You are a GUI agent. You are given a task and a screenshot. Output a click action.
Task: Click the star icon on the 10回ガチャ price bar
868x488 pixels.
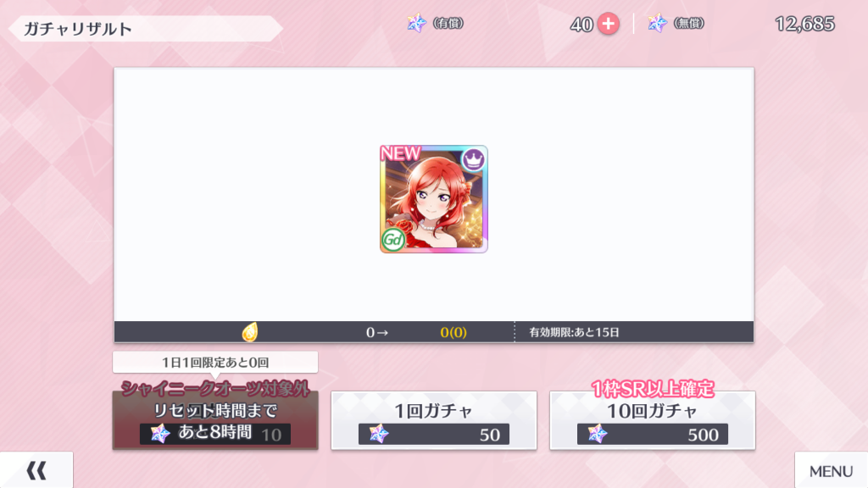(x=598, y=434)
